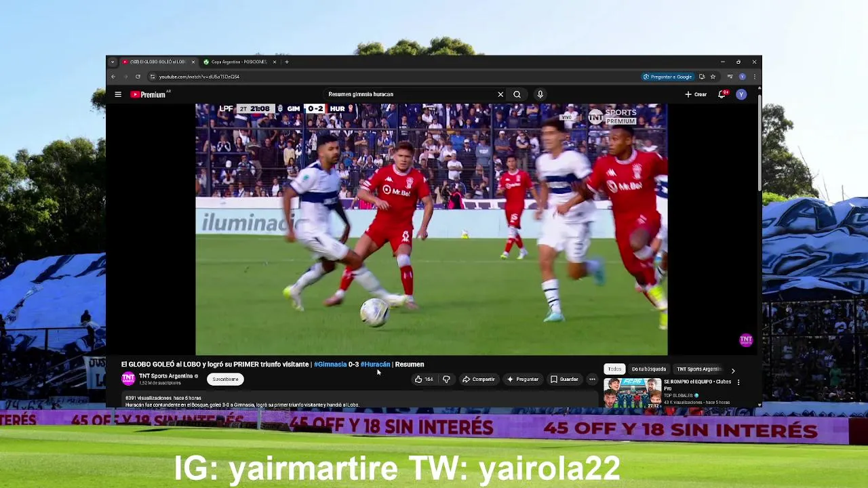Show more chips with the right arrow
This screenshot has width=868, height=488.
tap(733, 371)
